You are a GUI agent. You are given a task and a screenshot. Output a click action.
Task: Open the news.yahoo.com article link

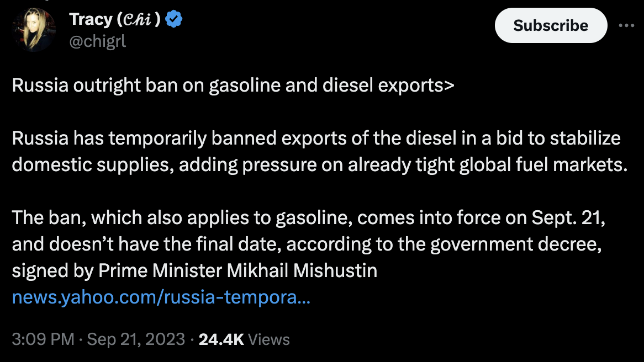(161, 298)
